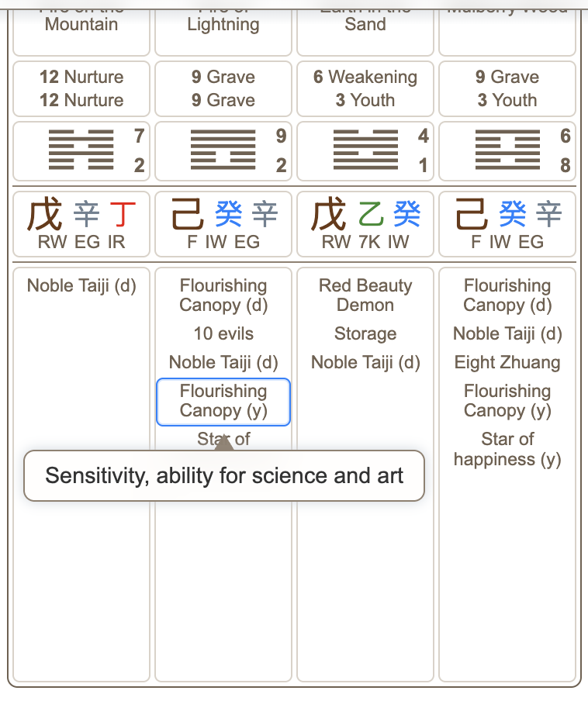Click the 9 Grave 3 Youth cell
588x701 pixels.
[x=507, y=88]
